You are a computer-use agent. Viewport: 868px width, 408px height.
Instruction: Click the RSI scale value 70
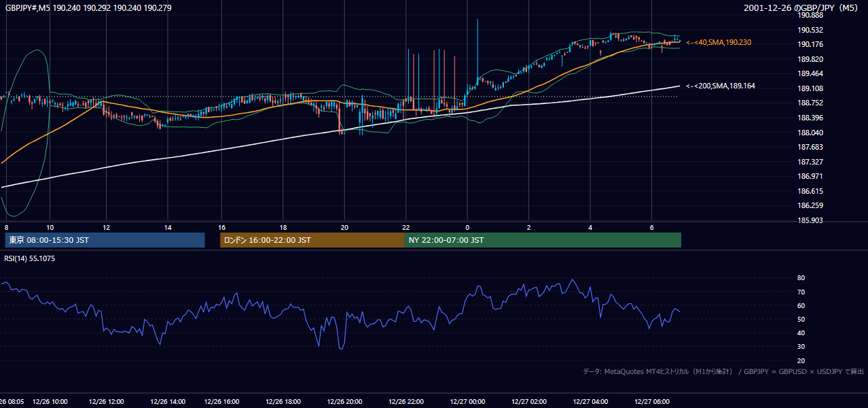tap(801, 292)
